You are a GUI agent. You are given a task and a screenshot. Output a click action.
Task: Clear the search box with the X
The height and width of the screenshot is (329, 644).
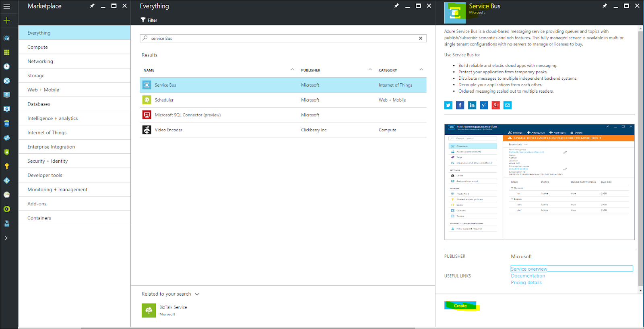421,39
